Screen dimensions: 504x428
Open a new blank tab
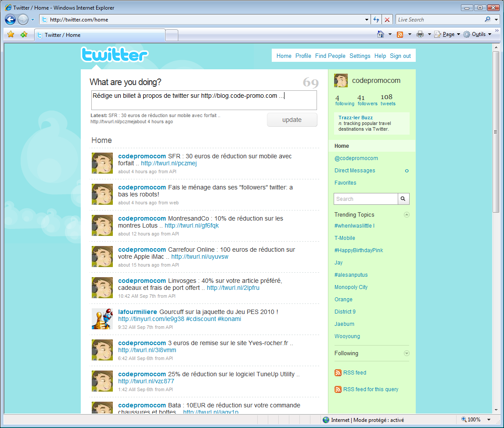pos(172,35)
